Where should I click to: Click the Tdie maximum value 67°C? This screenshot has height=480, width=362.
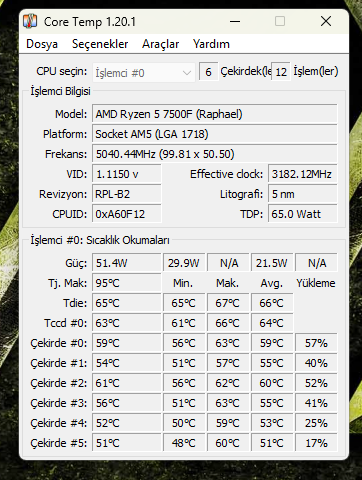(x=228, y=303)
